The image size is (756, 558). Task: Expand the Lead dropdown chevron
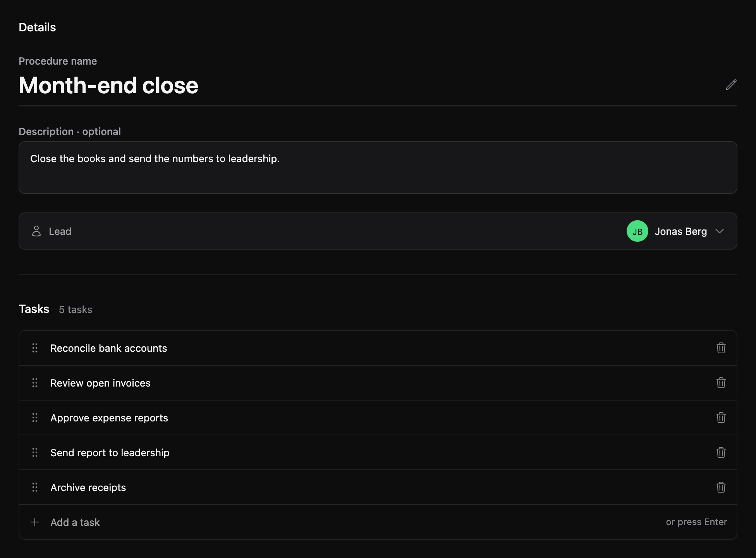click(x=720, y=231)
